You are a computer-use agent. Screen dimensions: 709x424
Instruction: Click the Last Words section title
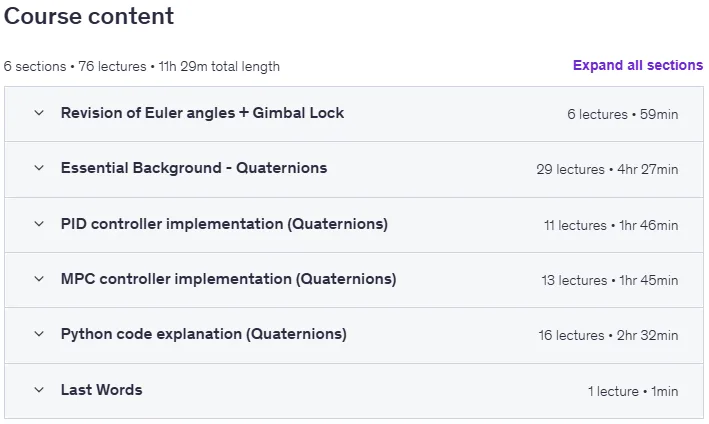point(102,390)
